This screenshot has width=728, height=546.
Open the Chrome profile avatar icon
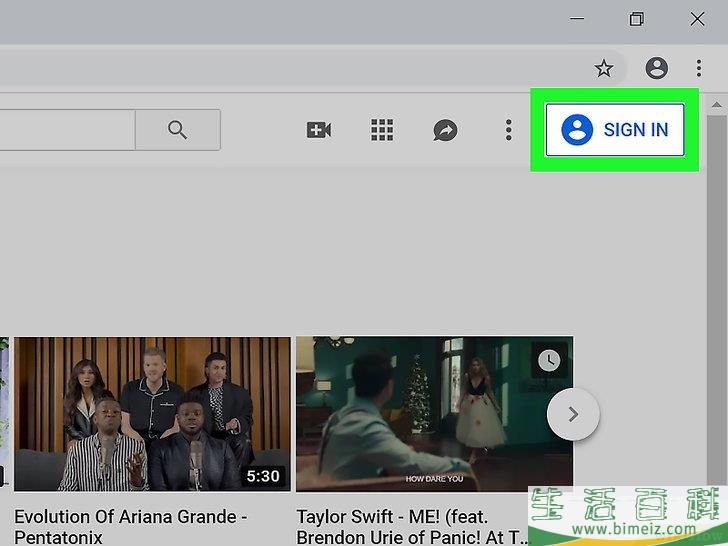[656, 68]
